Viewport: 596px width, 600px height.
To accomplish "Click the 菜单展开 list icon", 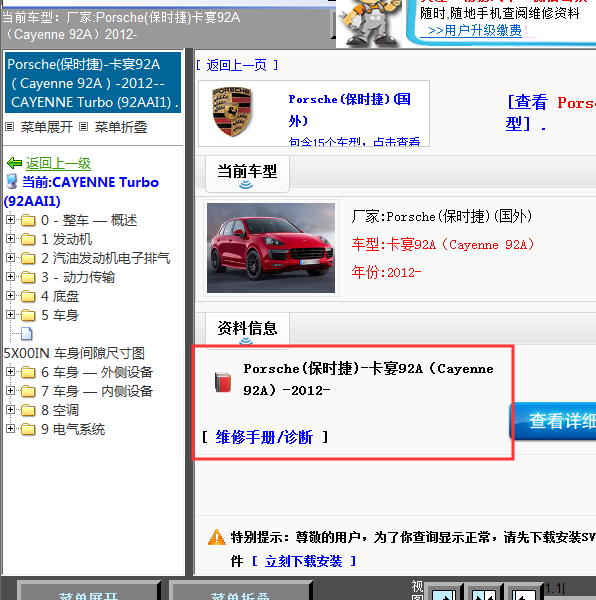I will tap(10, 127).
